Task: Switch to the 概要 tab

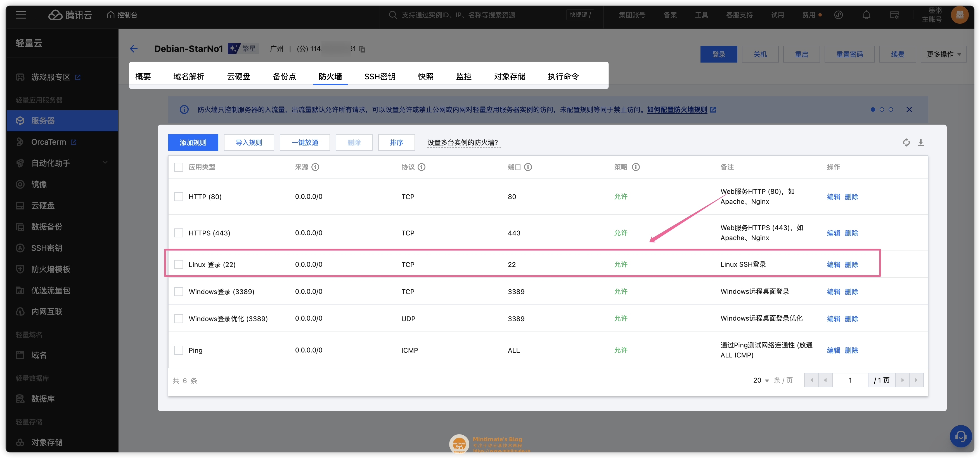Action: coord(143,77)
